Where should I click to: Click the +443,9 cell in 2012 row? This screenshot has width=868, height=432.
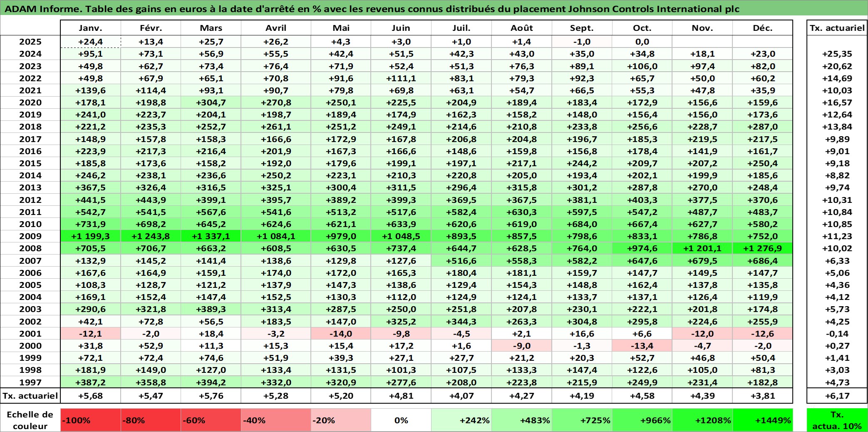151,200
